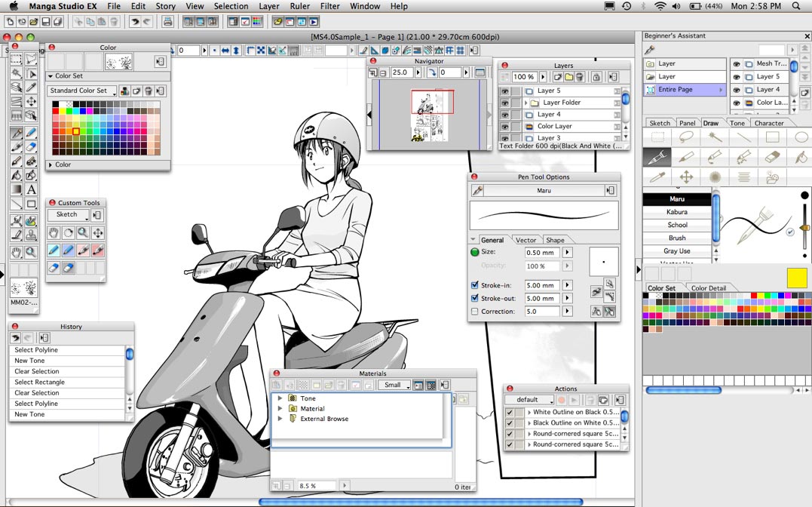Hide Layer 4 in Layers panel
Image resolution: width=812 pixels, height=507 pixels.
tap(504, 115)
